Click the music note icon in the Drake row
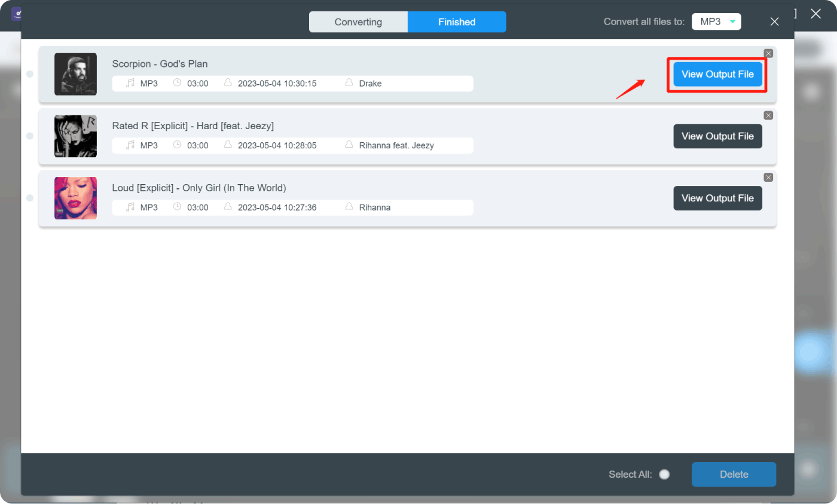Image resolution: width=837 pixels, height=504 pixels. [x=130, y=83]
